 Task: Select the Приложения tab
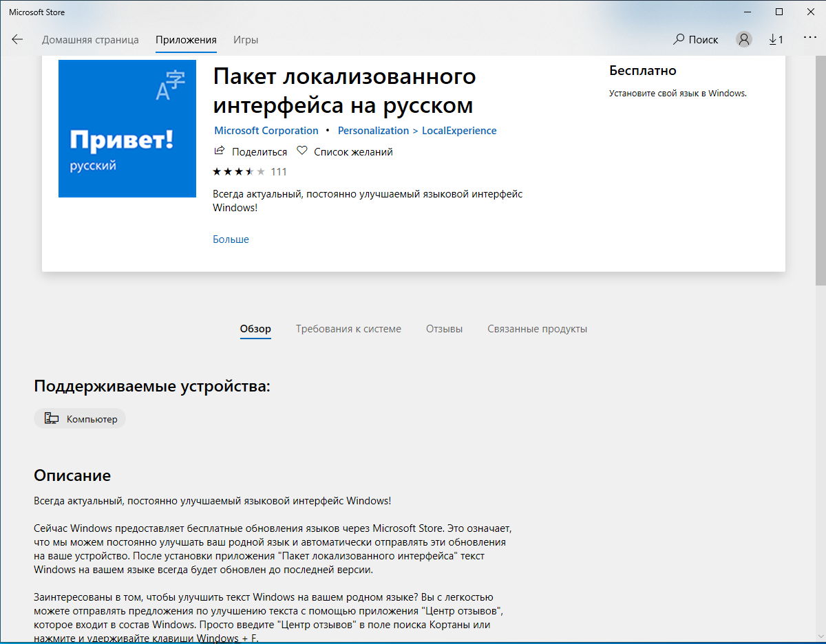point(186,39)
